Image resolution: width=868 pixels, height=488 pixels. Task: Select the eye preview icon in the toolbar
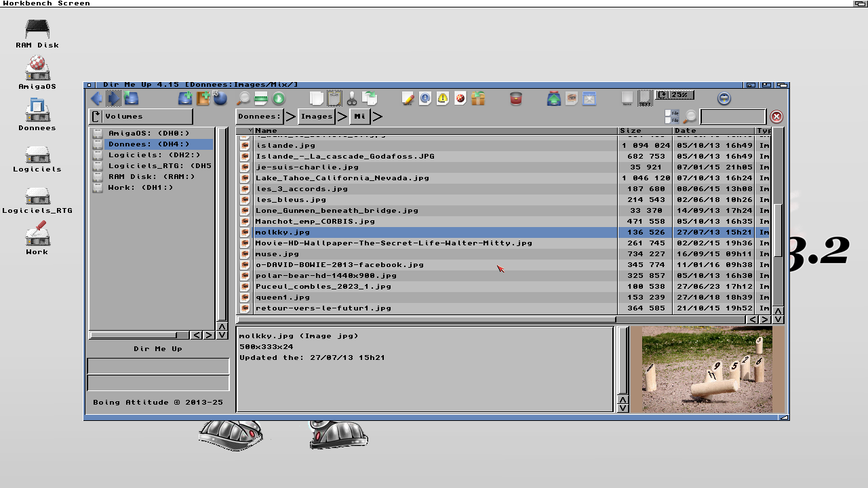[570, 98]
